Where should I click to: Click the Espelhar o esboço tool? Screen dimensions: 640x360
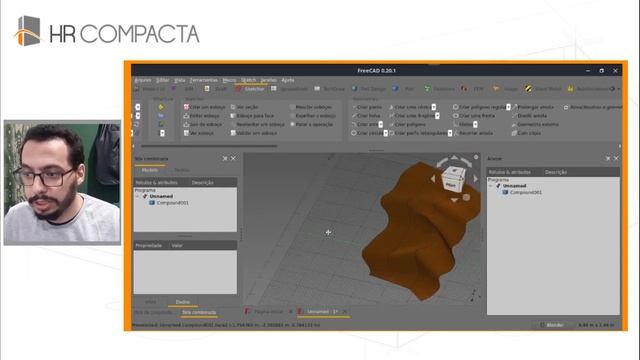pos(313,116)
